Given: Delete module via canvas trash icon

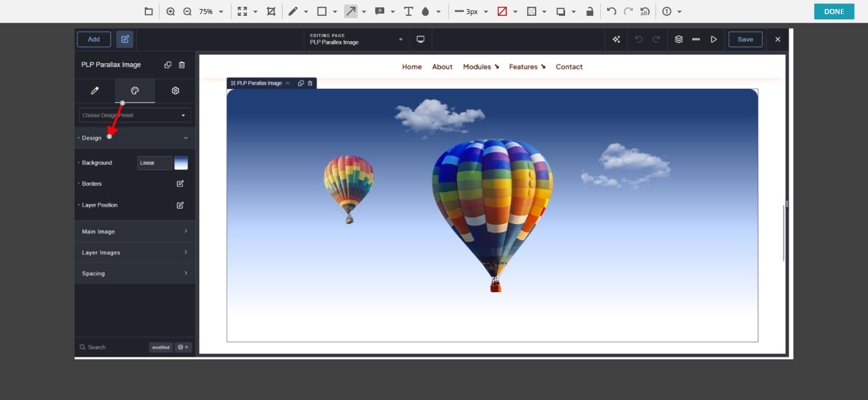Looking at the screenshot, I should point(310,83).
